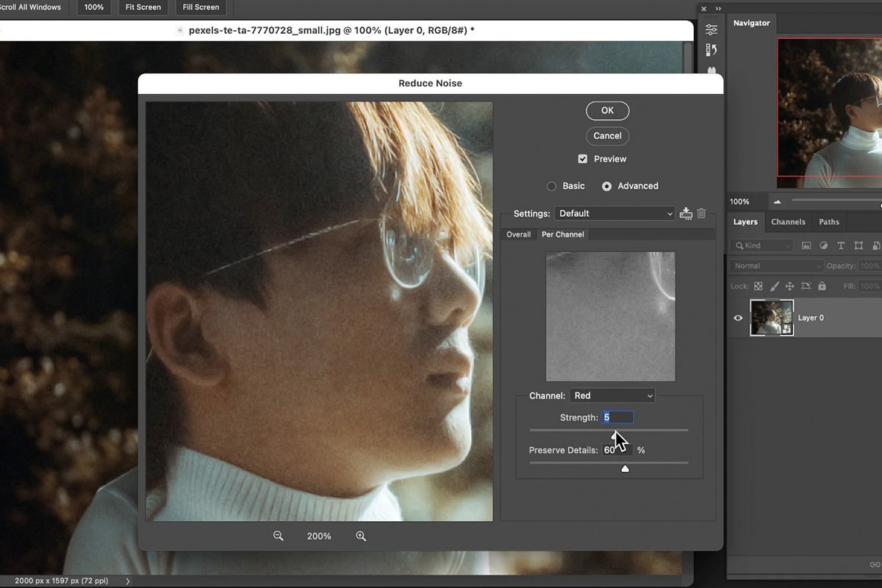
Task: Click the Navigator image preview
Action: (829, 113)
